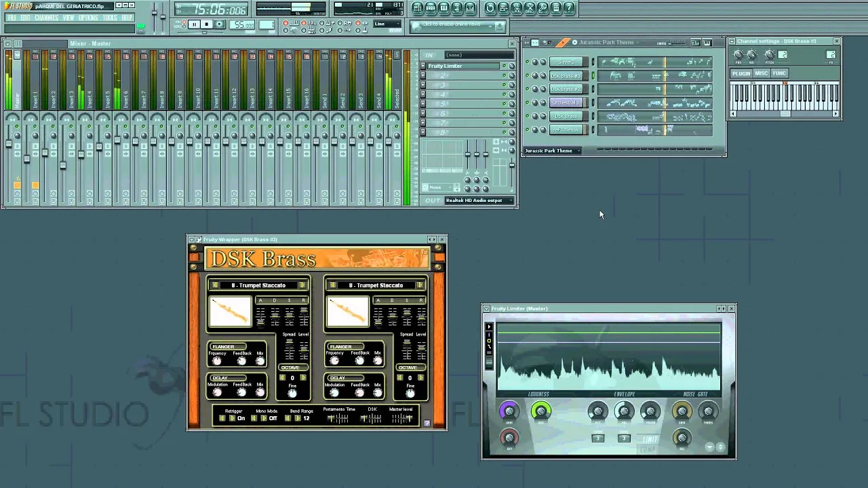Screen dimensions: 868x488
Task: Open the Fruity Wrapper window options menu arrow
Action: click(x=192, y=239)
